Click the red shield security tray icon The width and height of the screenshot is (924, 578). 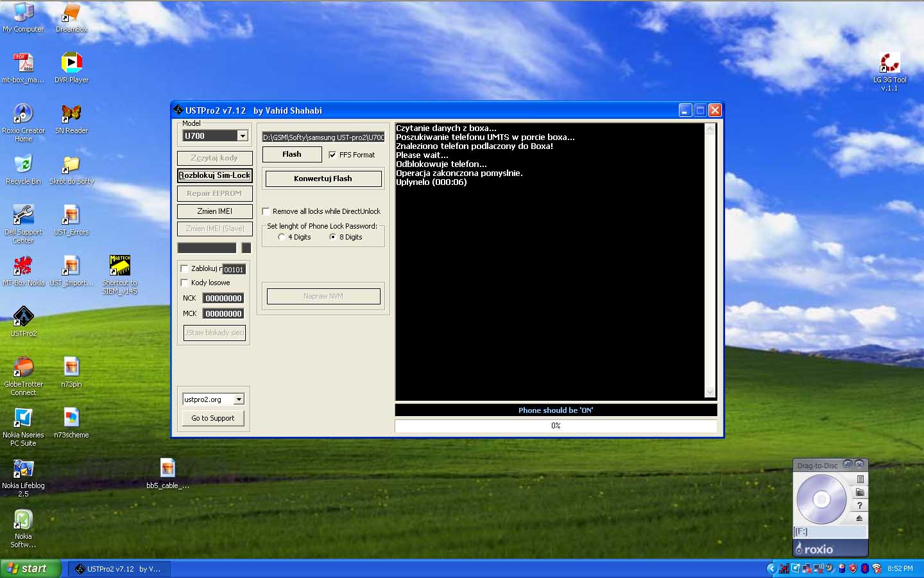853,568
